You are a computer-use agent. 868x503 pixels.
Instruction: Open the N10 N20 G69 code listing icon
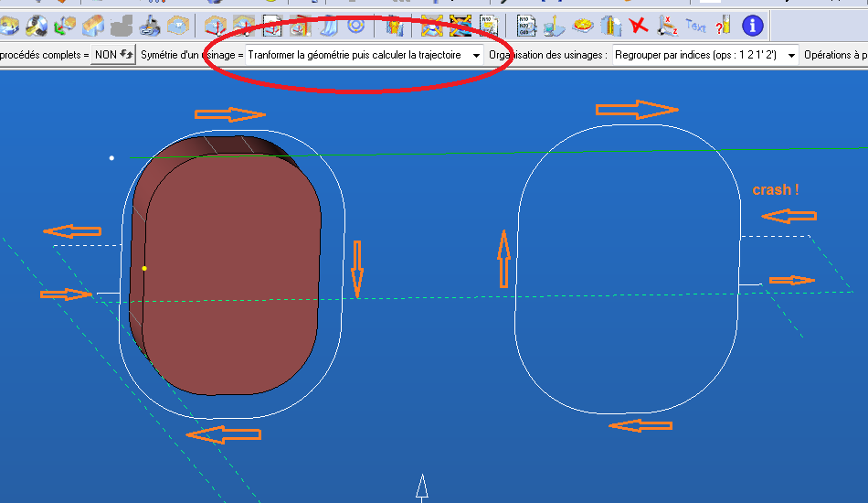pos(526,26)
